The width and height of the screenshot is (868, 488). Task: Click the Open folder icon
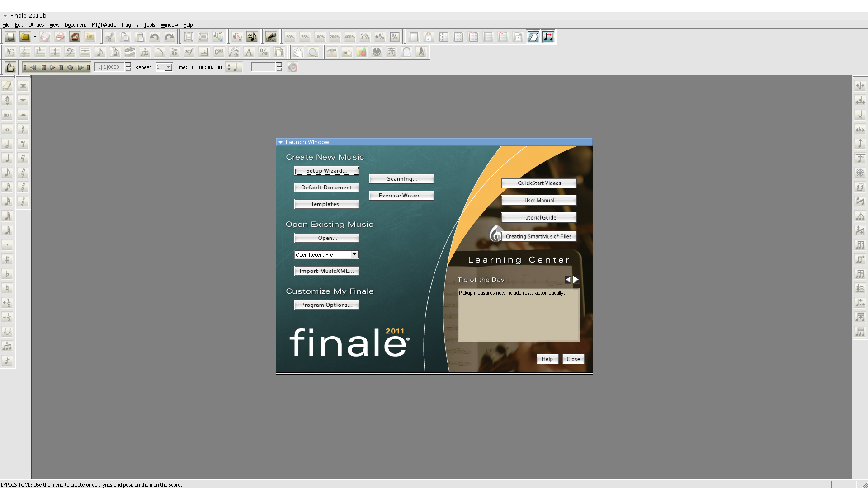click(25, 37)
